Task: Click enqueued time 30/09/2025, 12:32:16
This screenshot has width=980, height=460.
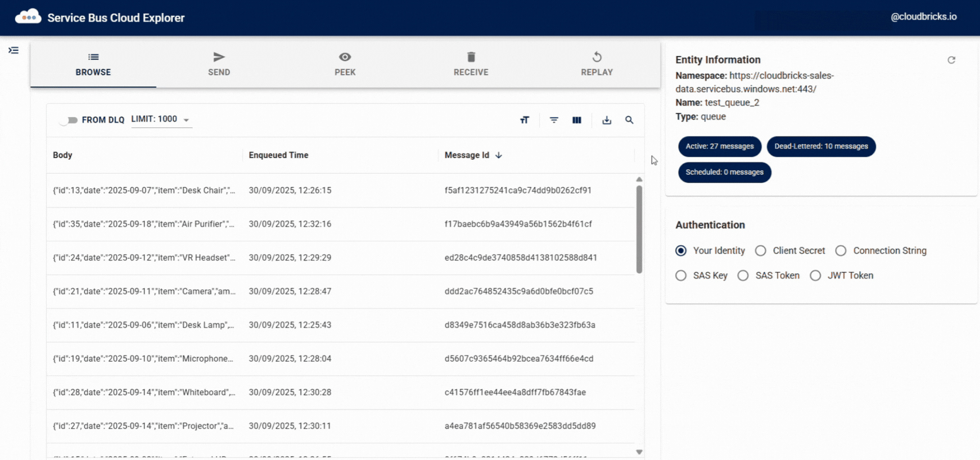Action: point(290,224)
